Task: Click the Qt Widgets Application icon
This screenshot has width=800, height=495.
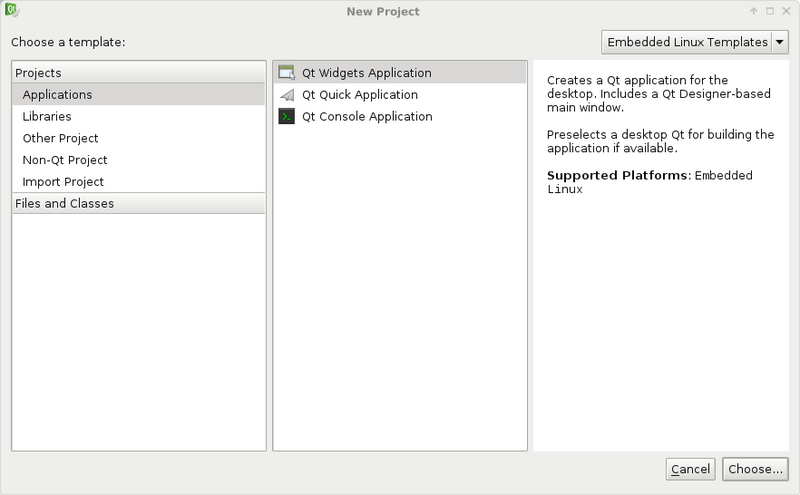Action: tap(287, 72)
